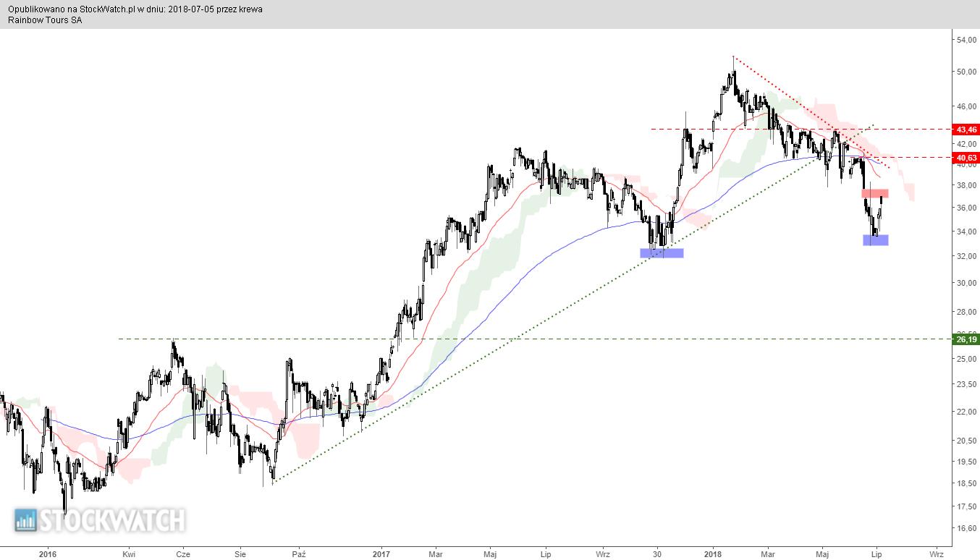Click the 32,00 price axis label
980x560 pixels.
tap(967, 257)
